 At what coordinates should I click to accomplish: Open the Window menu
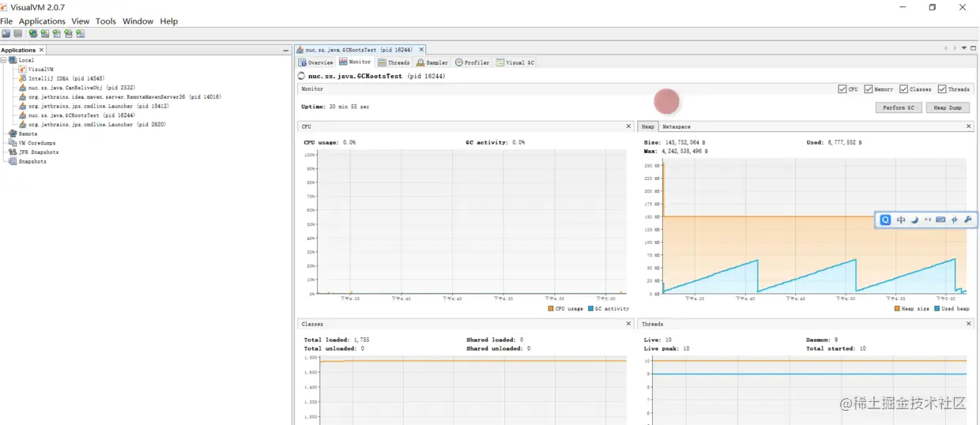(x=138, y=21)
